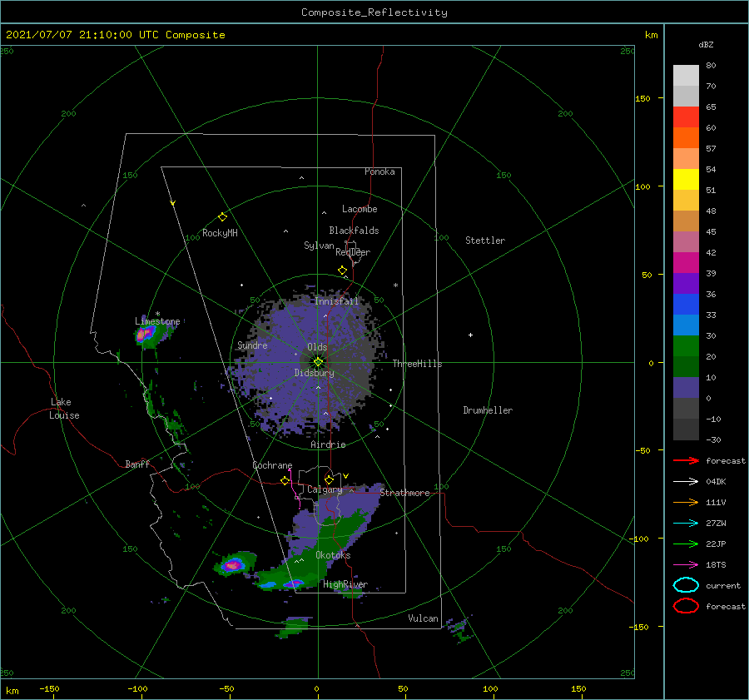Viewport: 749px width, 700px height.
Task: Click the Lake Louise label
Action: pyautogui.click(x=64, y=409)
